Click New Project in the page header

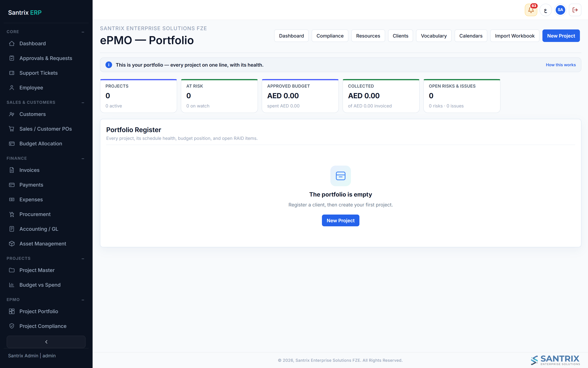[561, 36]
